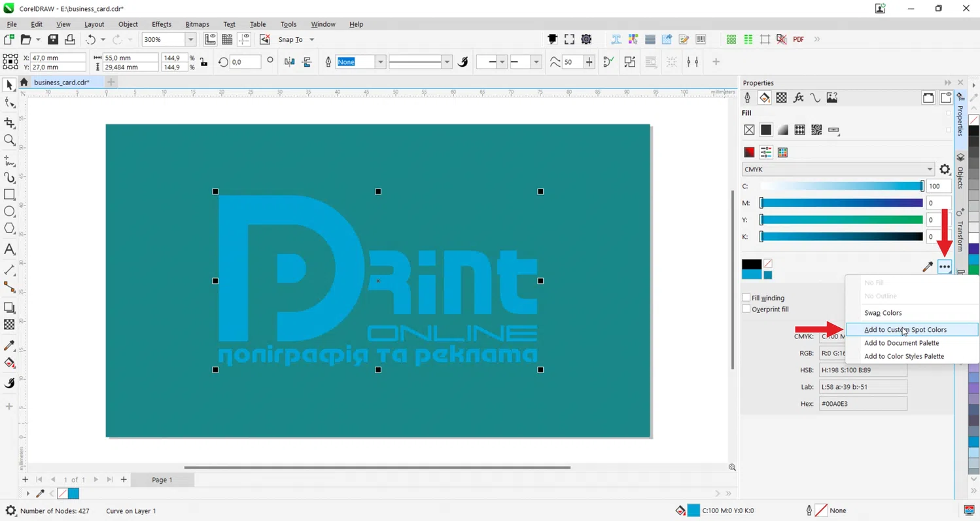Image resolution: width=980 pixels, height=521 pixels.
Task: Select the Polygon tool
Action: 9,228
